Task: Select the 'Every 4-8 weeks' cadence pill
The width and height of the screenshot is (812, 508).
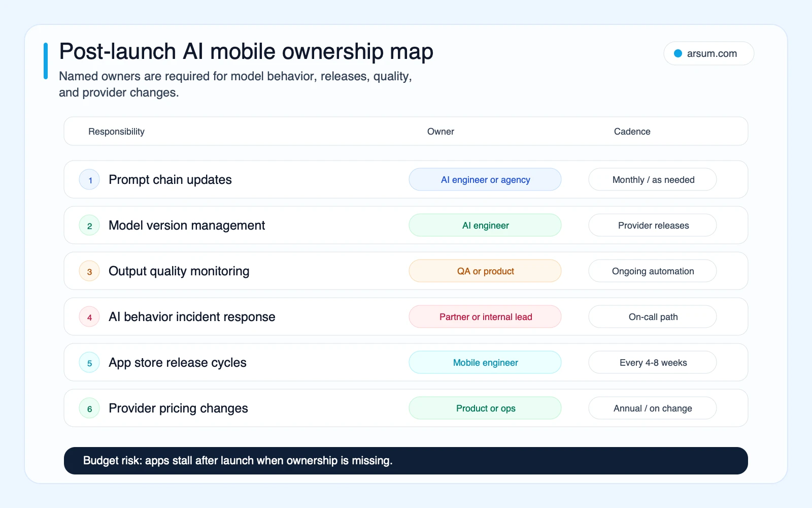Action: pyautogui.click(x=653, y=362)
